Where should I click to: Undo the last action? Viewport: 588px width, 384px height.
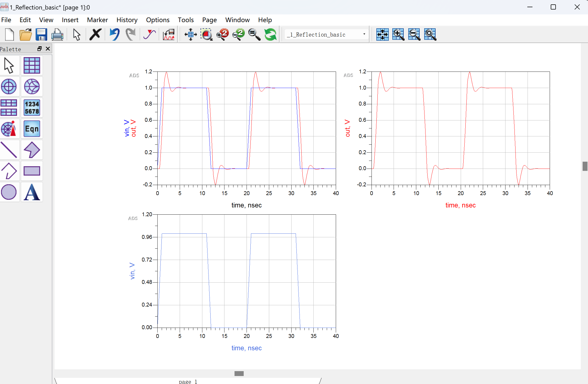tap(114, 34)
